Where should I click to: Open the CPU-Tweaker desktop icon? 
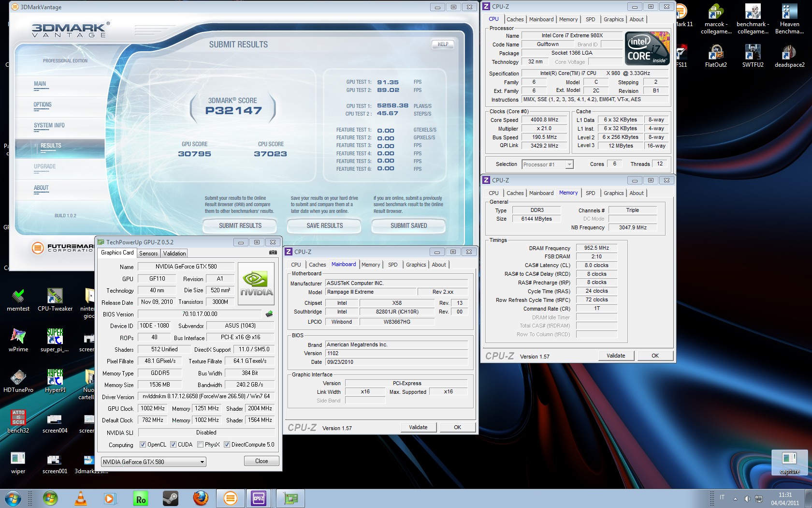pos(55,300)
